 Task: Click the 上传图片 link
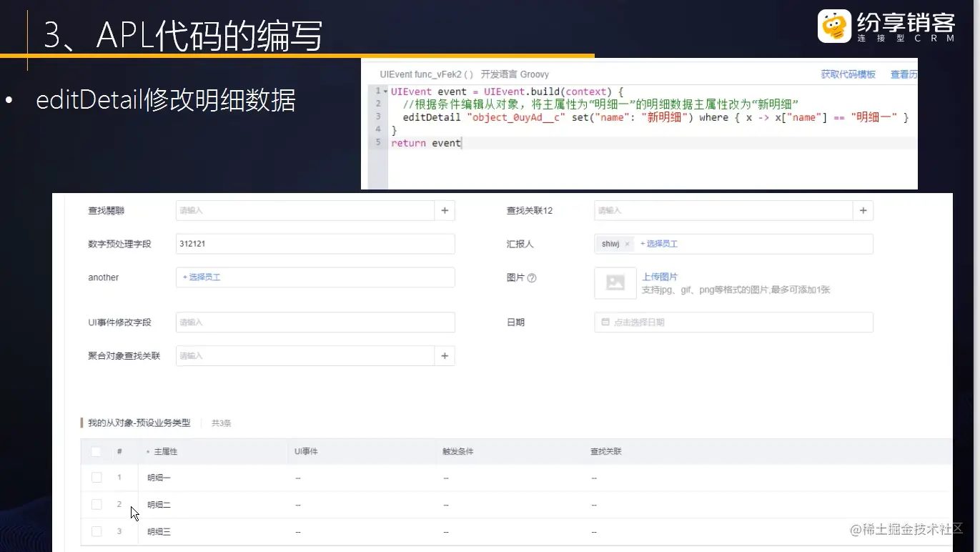pos(660,277)
